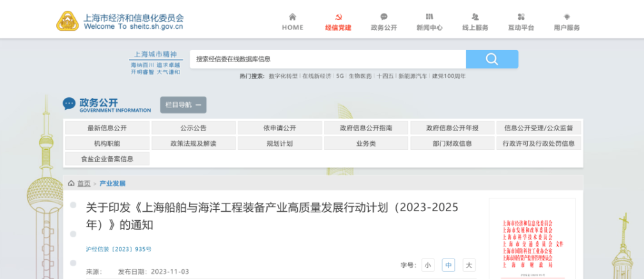Collapse the 栏目导航 menu

coord(183,105)
